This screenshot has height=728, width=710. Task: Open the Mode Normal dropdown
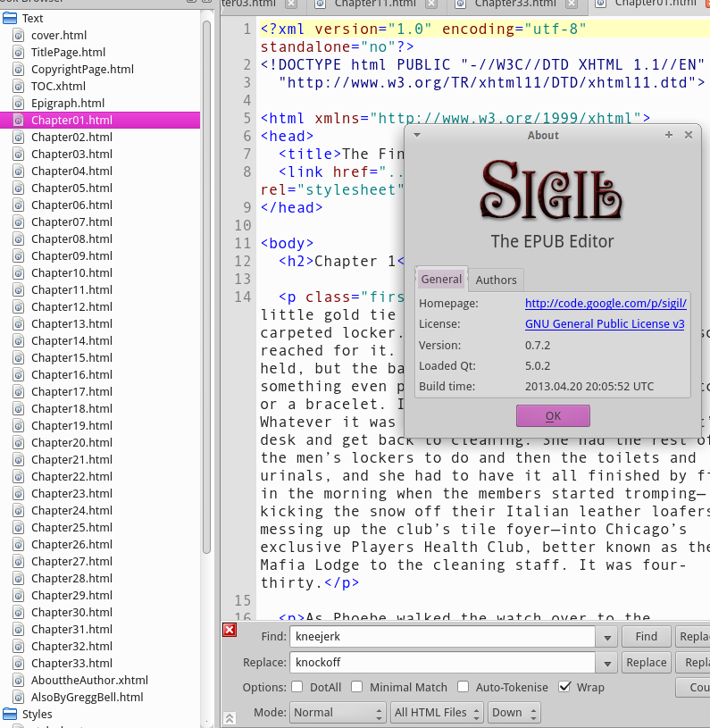tap(337, 712)
